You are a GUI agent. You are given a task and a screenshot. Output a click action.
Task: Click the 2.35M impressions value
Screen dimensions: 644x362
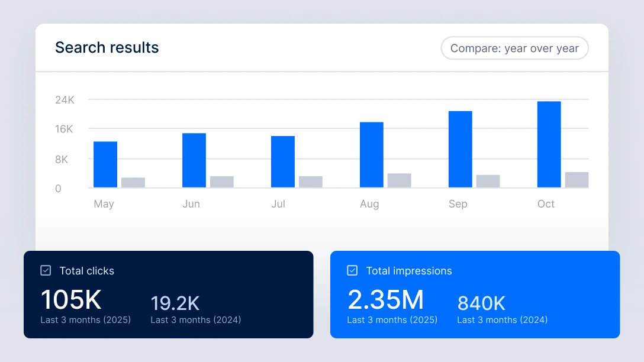385,300
